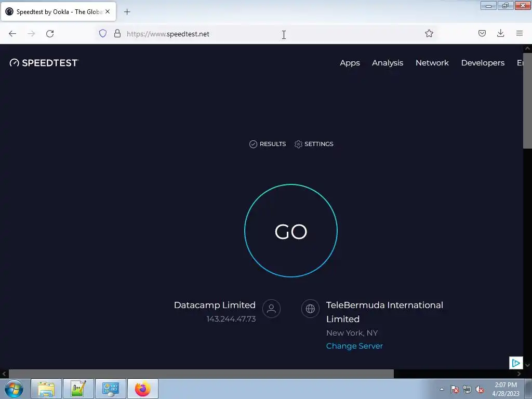
Task: Show hidden system tray icons
Action: (442, 389)
